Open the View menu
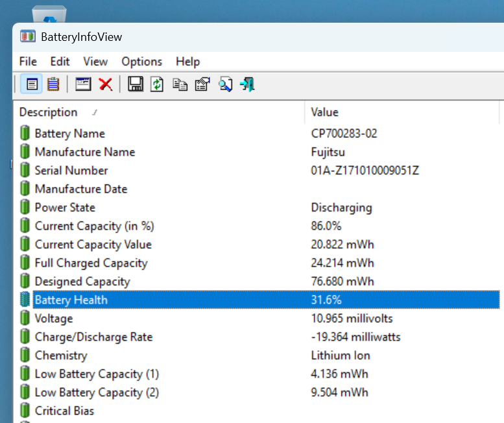 click(x=95, y=62)
